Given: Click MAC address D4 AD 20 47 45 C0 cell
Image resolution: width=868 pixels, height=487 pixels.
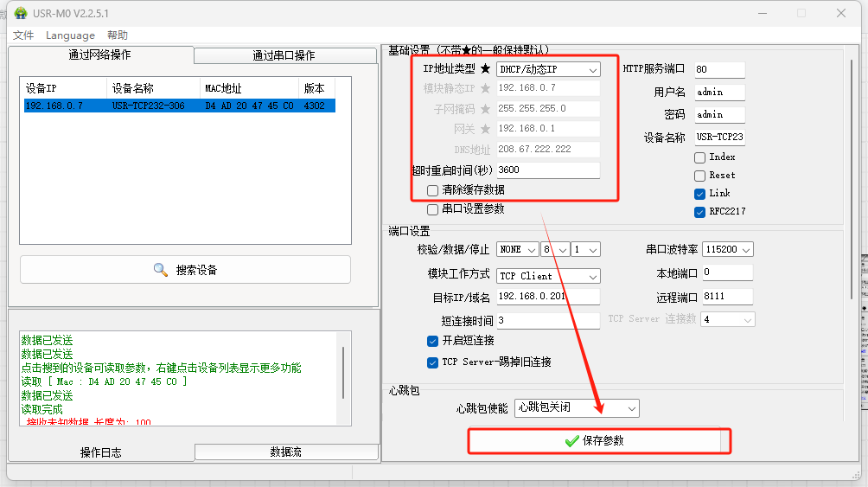Looking at the screenshot, I should click(250, 106).
